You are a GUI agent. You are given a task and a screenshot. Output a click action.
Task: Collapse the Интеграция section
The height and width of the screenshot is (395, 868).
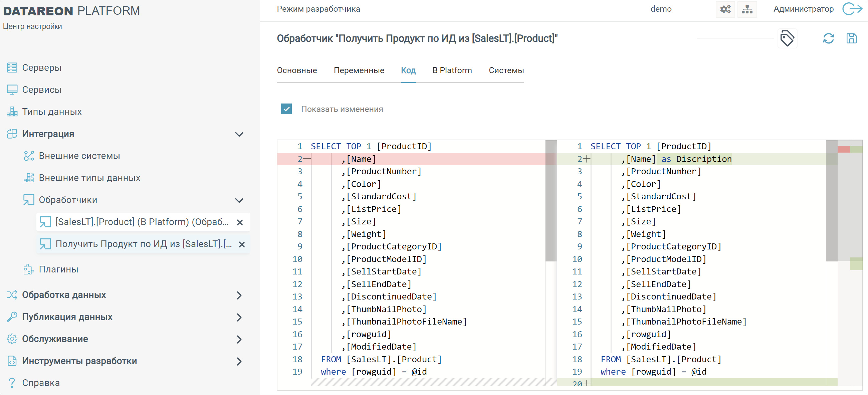coord(239,134)
